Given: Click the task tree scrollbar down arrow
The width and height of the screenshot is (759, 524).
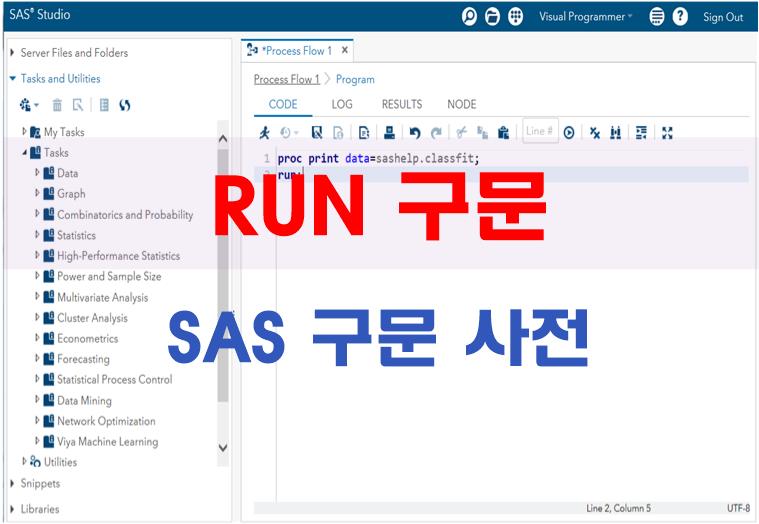Looking at the screenshot, I should (x=223, y=448).
